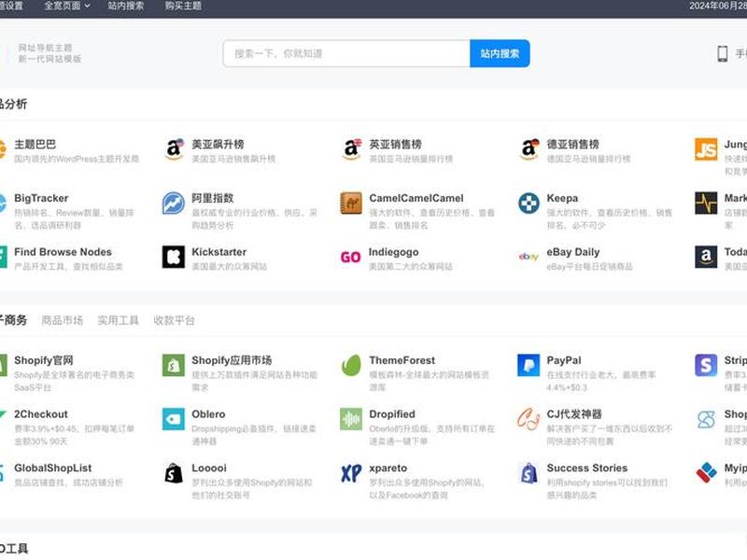
Task: Click the black heartbeat chart icon
Action: point(706,203)
